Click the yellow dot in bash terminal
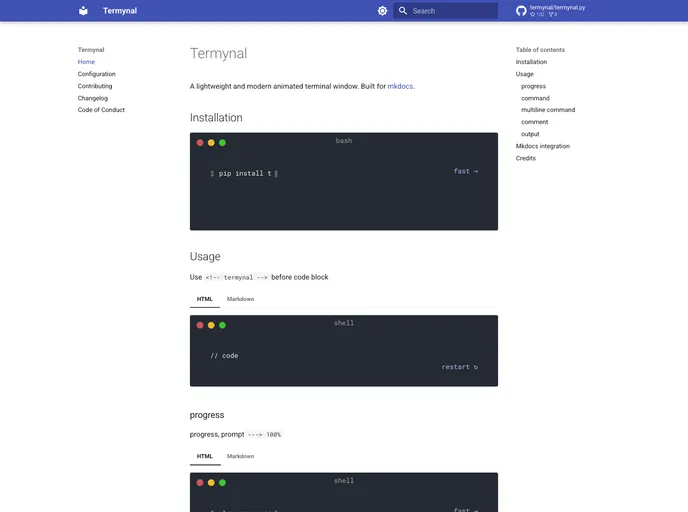 [211, 143]
